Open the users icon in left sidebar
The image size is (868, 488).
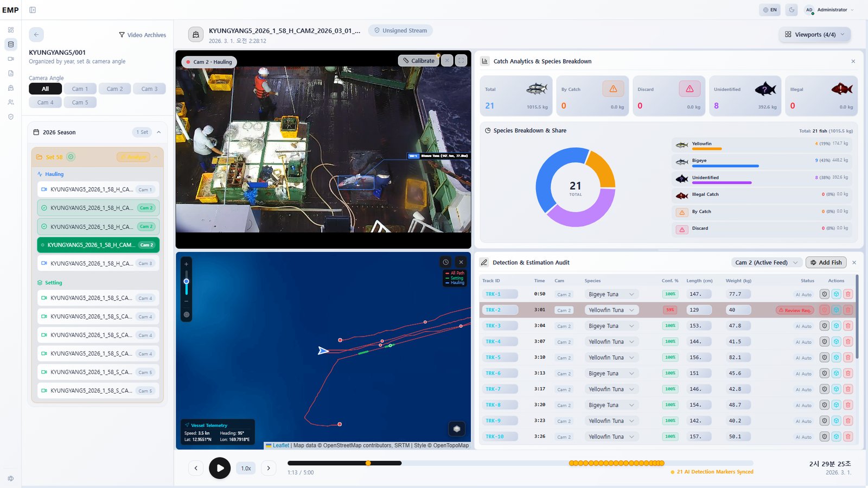[11, 102]
